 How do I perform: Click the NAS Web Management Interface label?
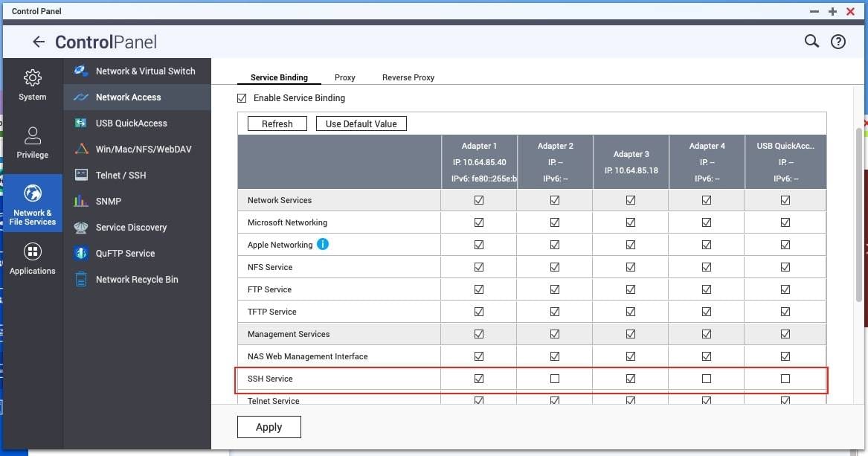coord(307,356)
